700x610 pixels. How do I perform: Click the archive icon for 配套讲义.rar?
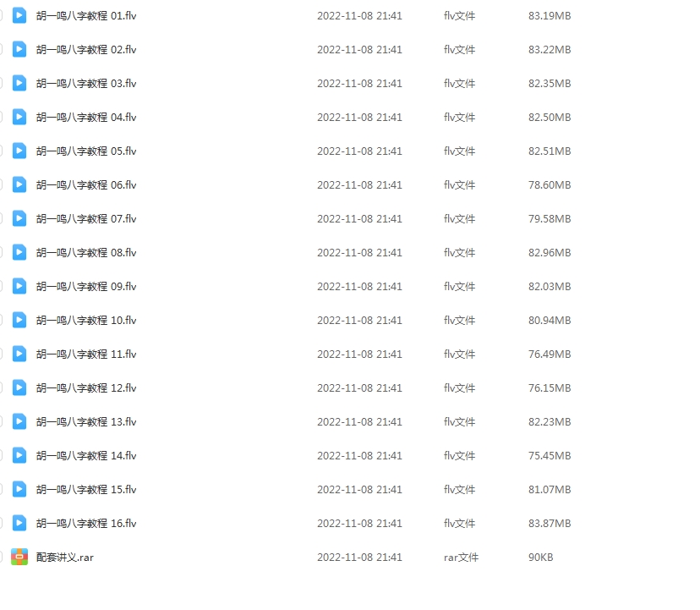[19, 557]
